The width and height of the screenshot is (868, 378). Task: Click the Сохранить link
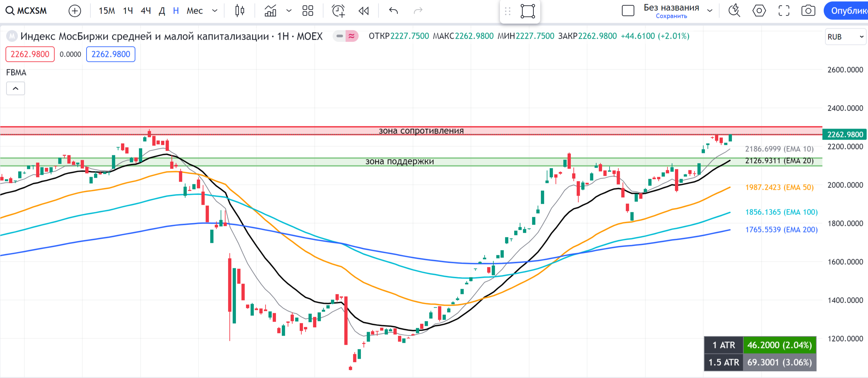[x=671, y=16]
